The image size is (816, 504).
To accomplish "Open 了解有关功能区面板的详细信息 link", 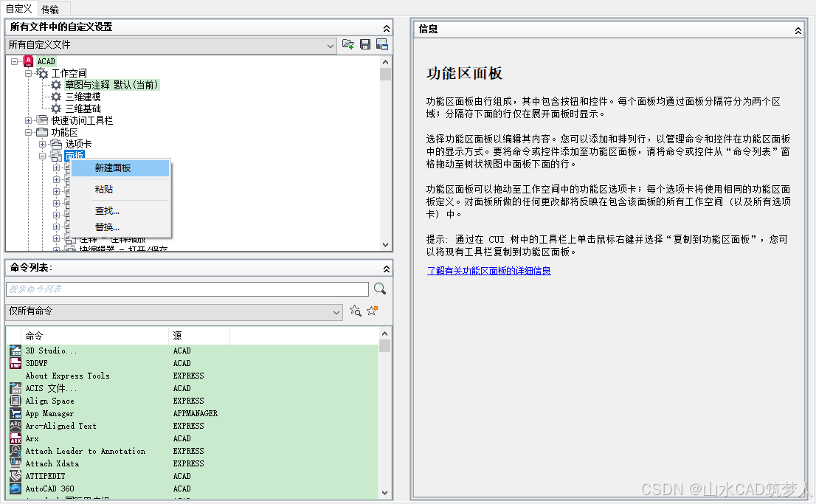I will [x=488, y=271].
